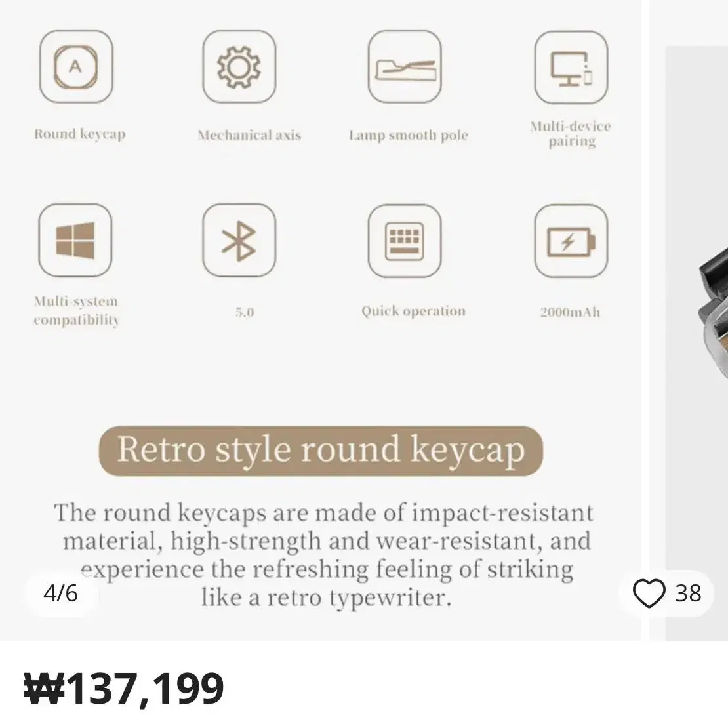Click the Multi-device pairing icon
This screenshot has height=728, width=728.
coord(571,68)
